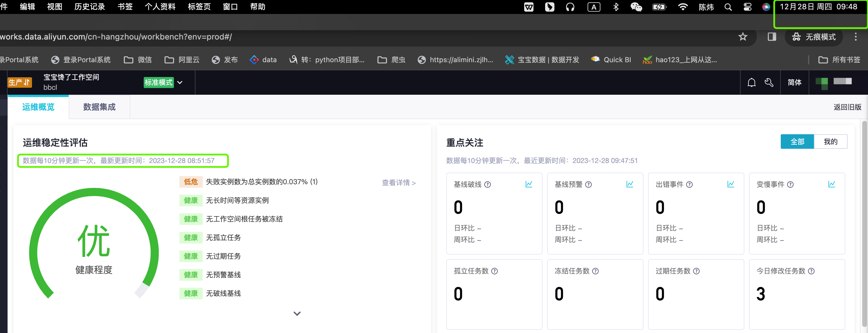Open Control Center in the menu bar
Viewport: 868px width, 333px height.
[747, 7]
